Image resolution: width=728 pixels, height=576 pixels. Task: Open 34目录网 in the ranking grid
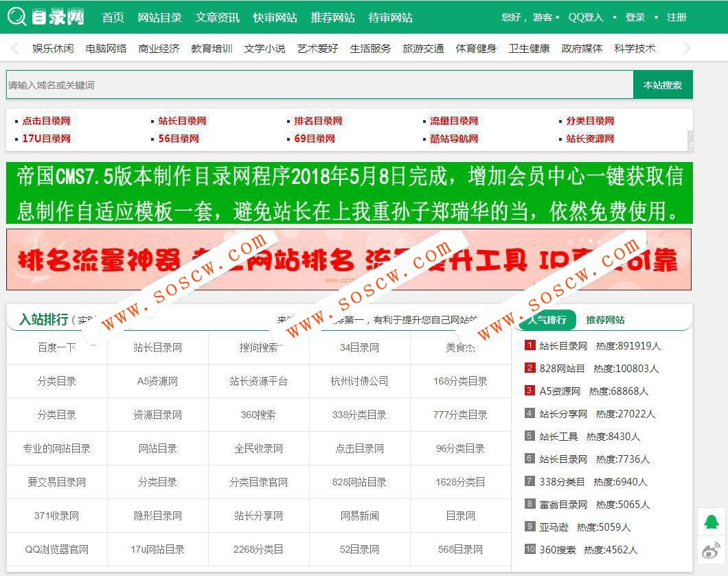[359, 347]
